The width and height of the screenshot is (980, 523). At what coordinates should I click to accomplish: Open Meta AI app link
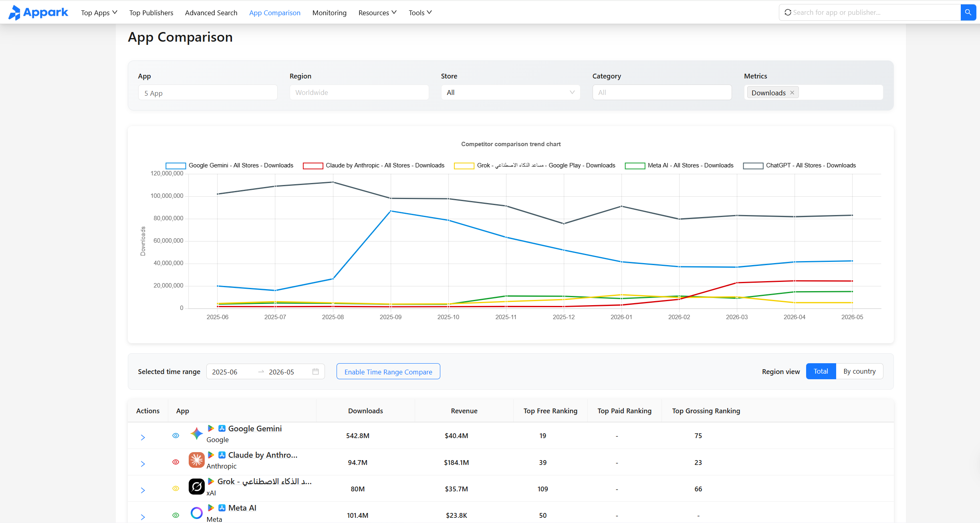(242, 508)
